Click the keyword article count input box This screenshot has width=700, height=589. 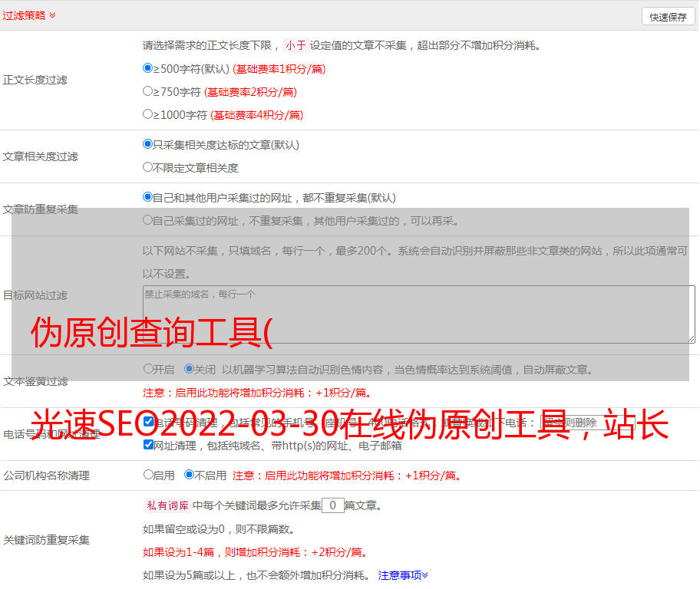[x=332, y=505]
